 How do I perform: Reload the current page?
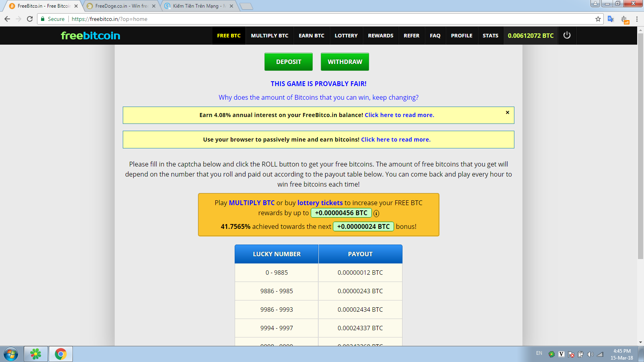coord(30,19)
